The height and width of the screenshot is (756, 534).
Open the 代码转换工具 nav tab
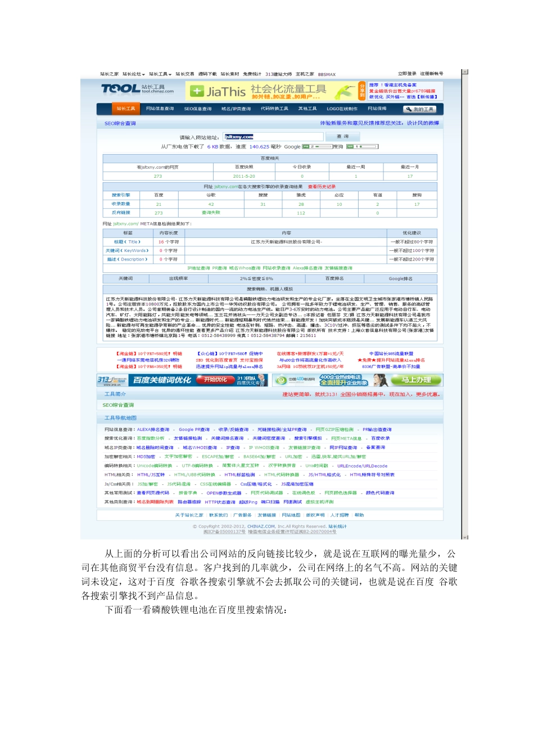pos(274,109)
